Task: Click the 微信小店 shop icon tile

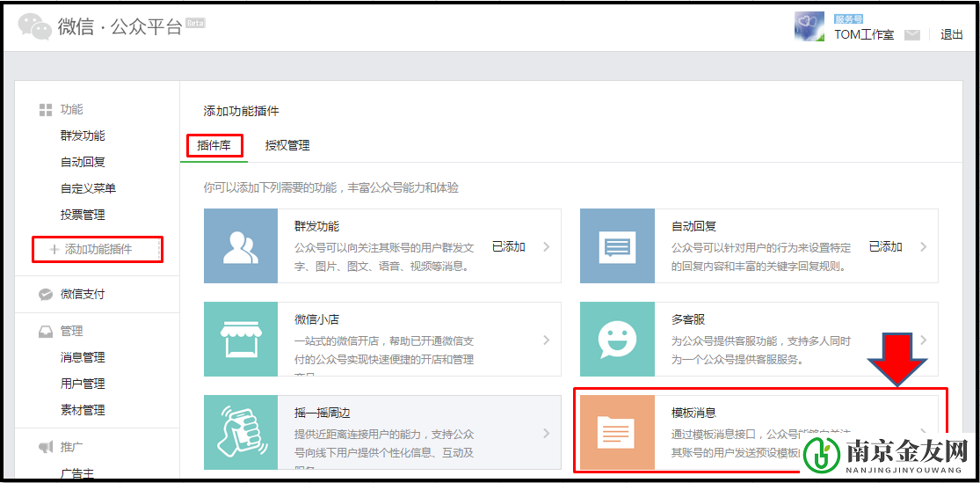Action: tap(241, 339)
